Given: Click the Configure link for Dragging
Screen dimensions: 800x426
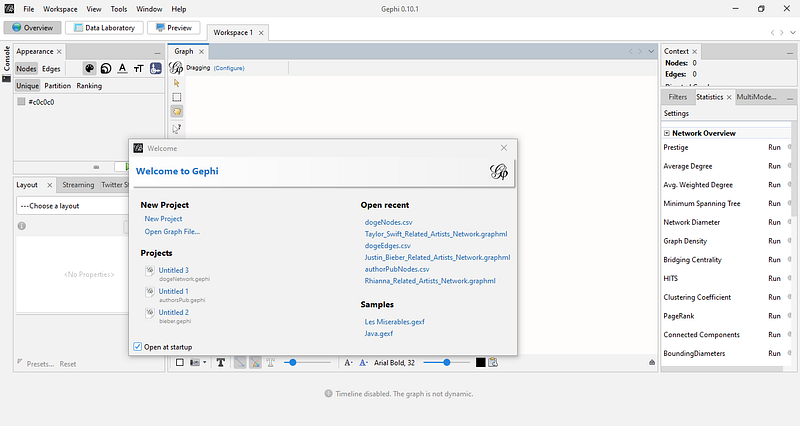Looking at the screenshot, I should click(229, 68).
